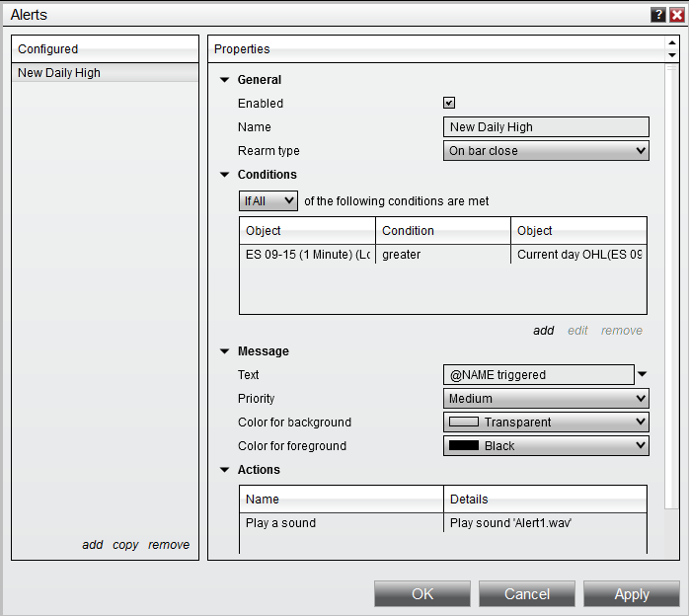The height and width of the screenshot is (616, 689).
Task: Click the Name input field
Action: tap(546, 127)
